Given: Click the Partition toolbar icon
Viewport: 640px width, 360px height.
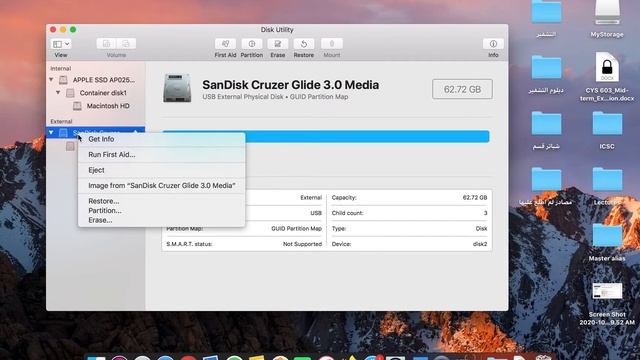Looking at the screenshot, I should [x=251, y=44].
